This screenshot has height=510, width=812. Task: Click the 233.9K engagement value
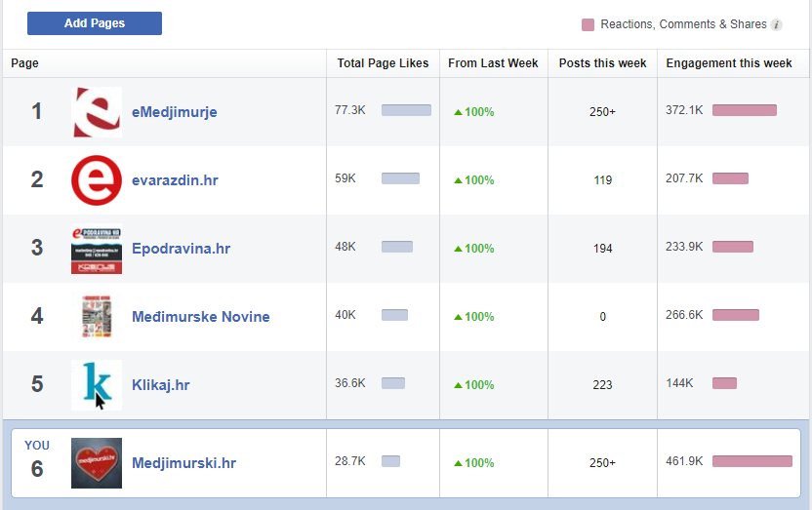pyautogui.click(x=684, y=247)
